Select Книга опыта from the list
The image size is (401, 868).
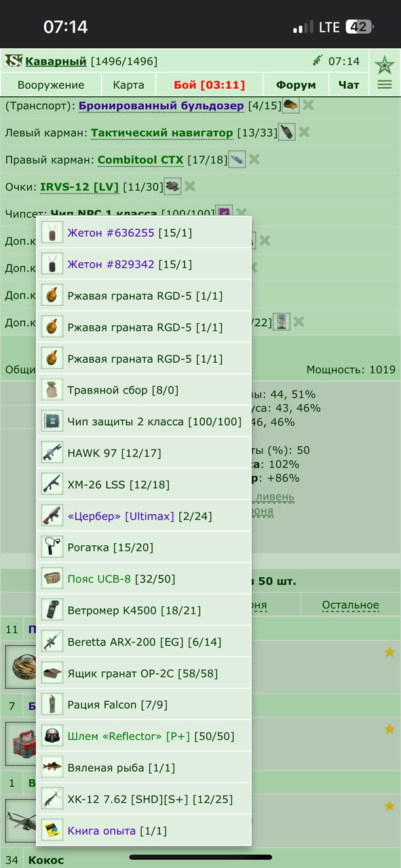tap(144, 830)
